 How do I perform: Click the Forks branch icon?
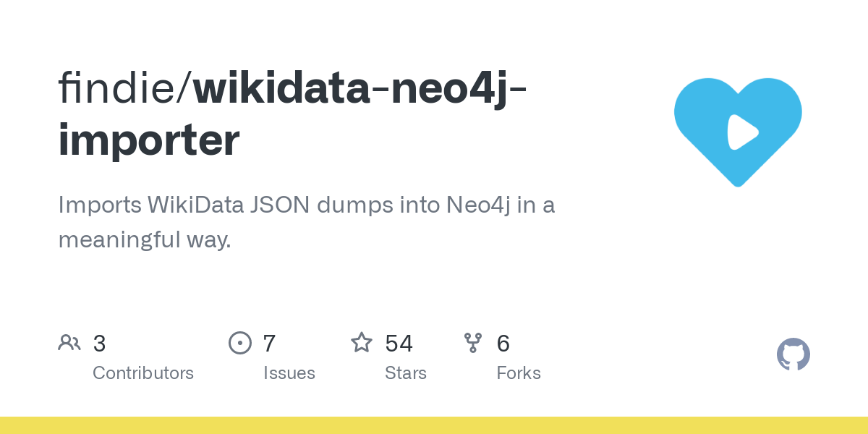click(473, 343)
